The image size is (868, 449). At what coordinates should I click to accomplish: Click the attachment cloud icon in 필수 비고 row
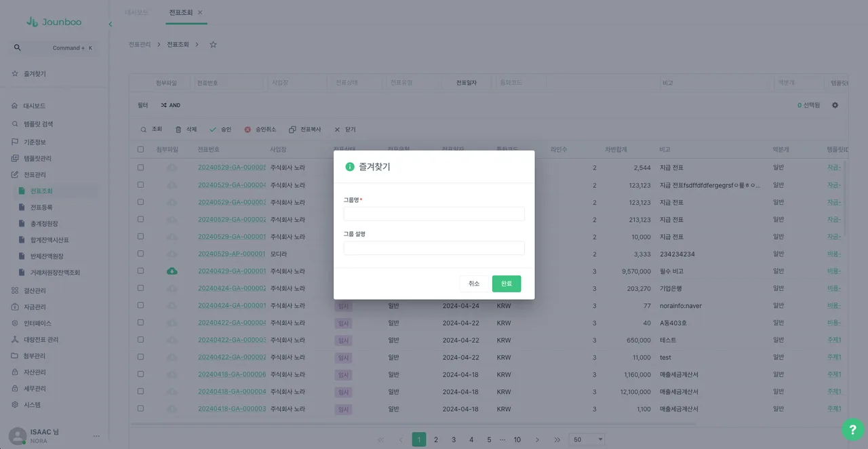172,271
